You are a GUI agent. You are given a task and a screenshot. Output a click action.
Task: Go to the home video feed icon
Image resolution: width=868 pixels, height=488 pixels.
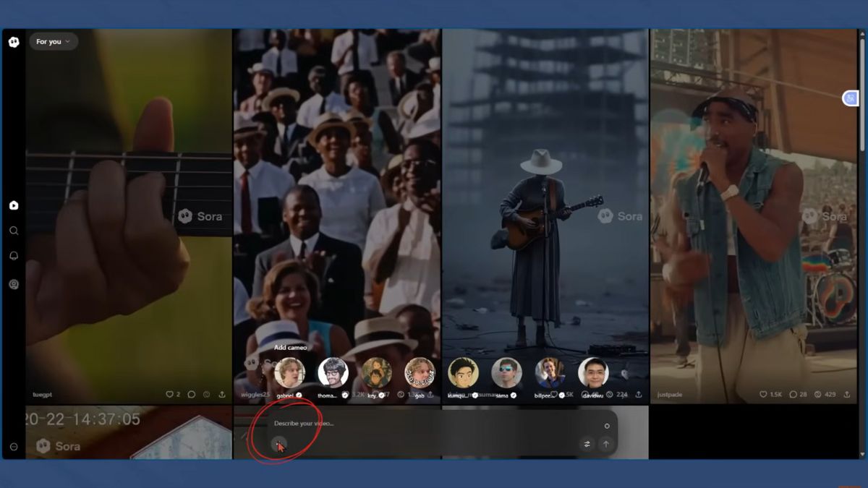[x=14, y=205]
